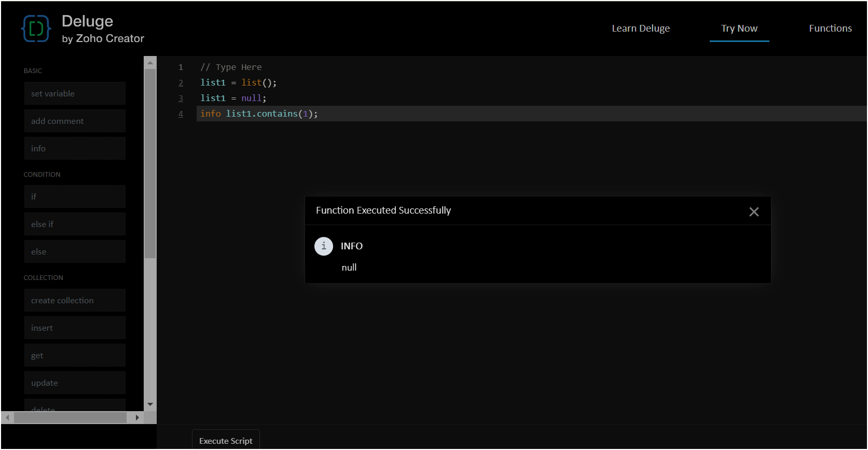Select the info block in Basic
868x450 pixels.
click(75, 148)
